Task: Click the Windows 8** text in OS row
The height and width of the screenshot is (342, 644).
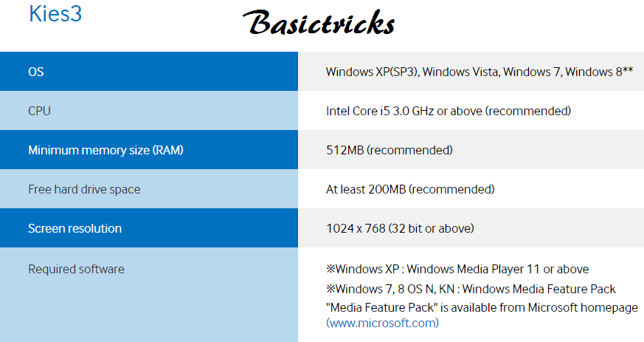Action: tap(599, 72)
